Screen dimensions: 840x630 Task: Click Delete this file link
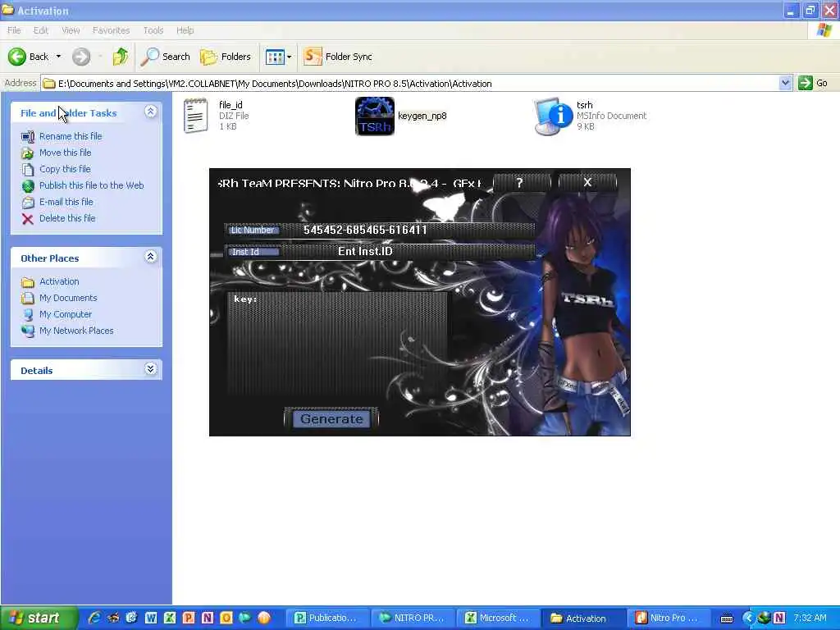[x=67, y=218]
